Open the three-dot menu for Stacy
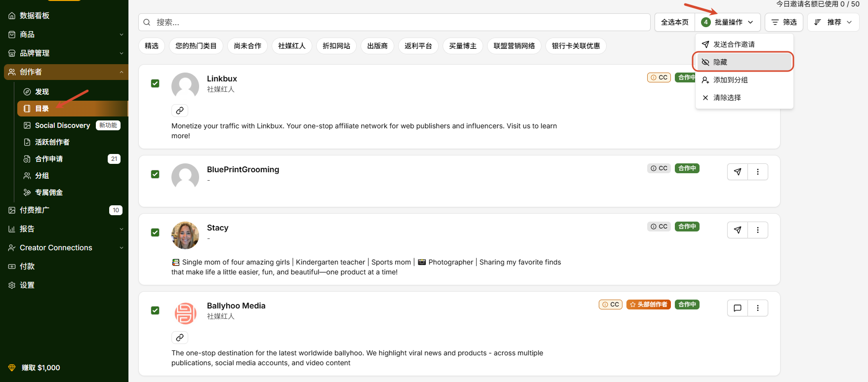The width and height of the screenshot is (868, 382). click(758, 230)
